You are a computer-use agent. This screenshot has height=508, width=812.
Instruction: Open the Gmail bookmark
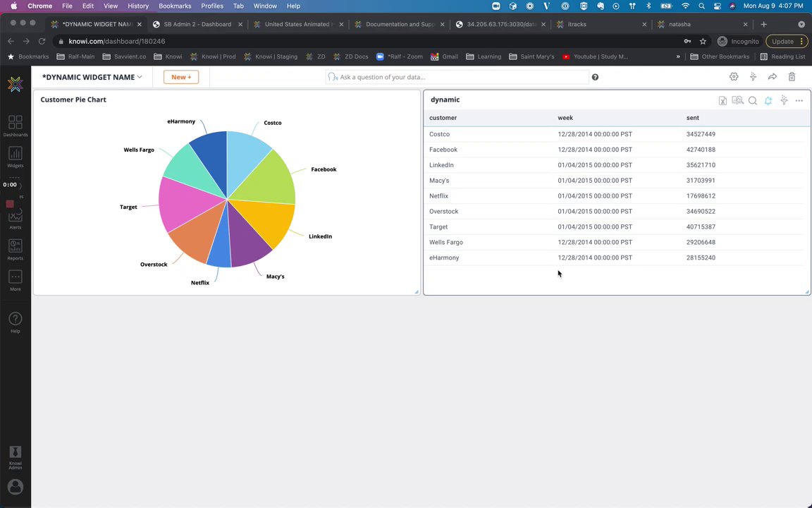(444, 56)
